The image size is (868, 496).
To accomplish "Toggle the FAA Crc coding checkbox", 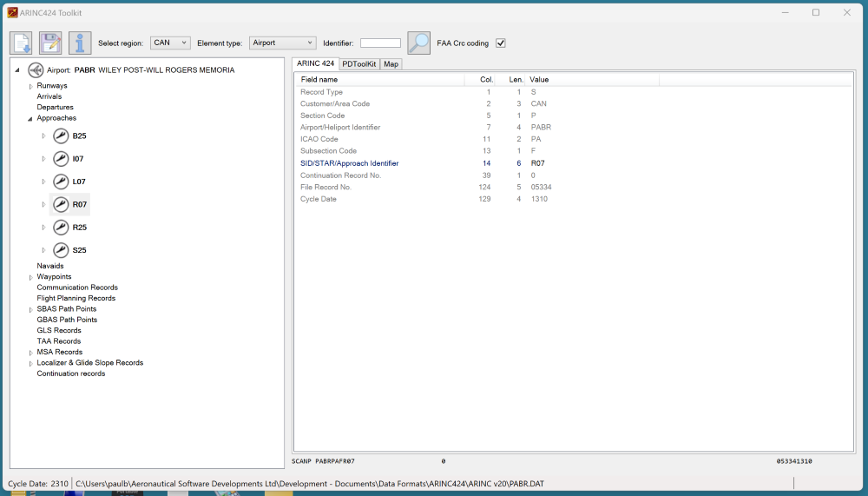I will point(501,43).
